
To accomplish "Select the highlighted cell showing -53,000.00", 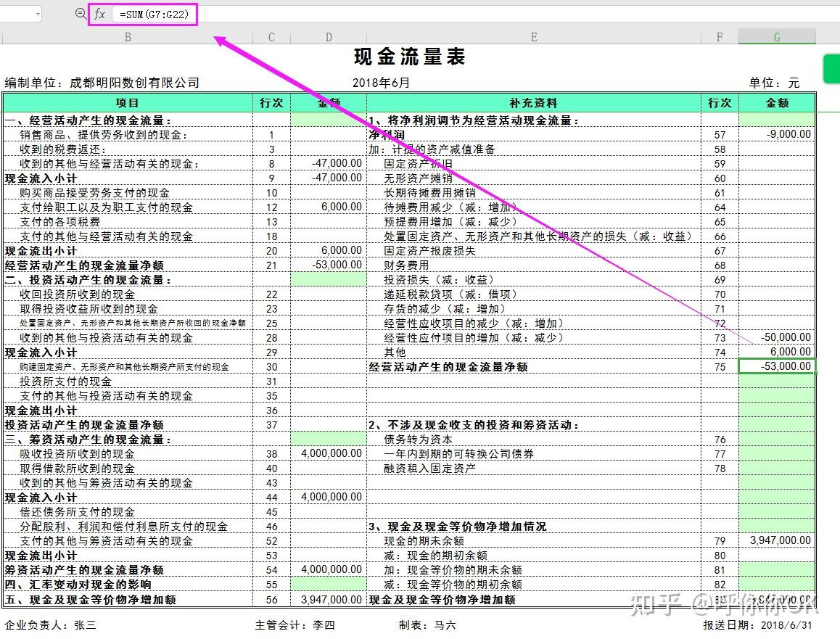I will click(776, 366).
